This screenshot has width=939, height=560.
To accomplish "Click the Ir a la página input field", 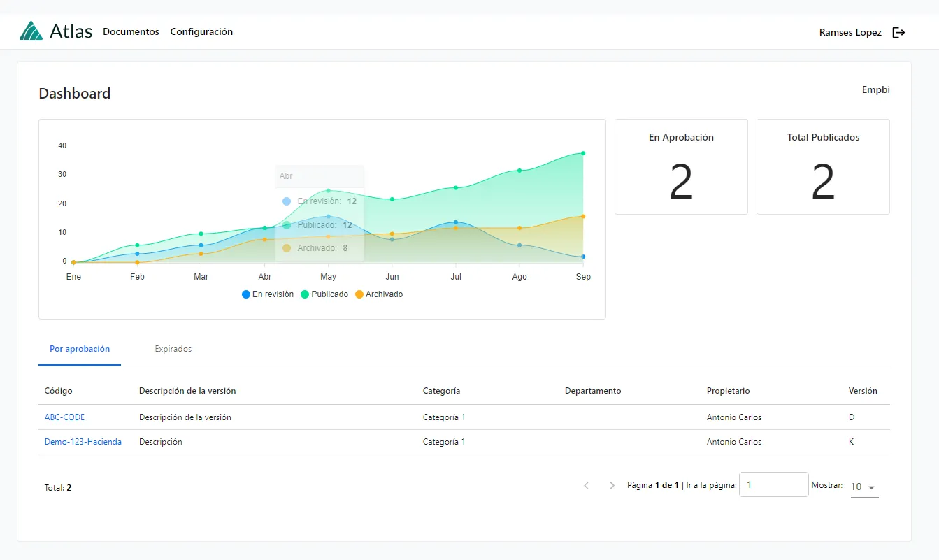I will click(773, 484).
